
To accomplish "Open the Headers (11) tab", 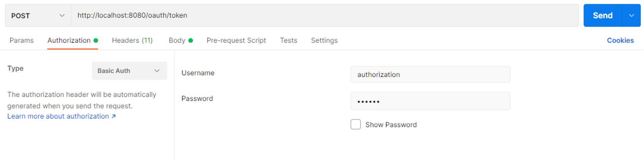I will pyautogui.click(x=132, y=40).
